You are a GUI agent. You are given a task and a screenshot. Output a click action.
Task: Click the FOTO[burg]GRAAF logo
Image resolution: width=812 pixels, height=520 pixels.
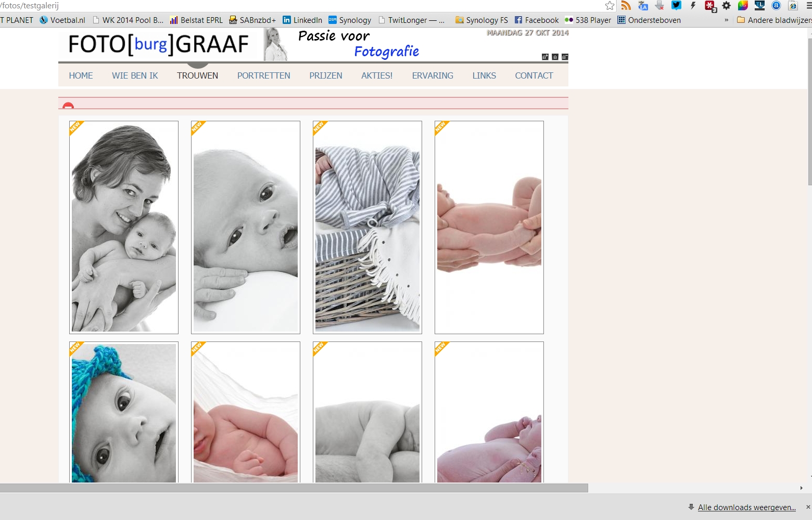click(158, 44)
